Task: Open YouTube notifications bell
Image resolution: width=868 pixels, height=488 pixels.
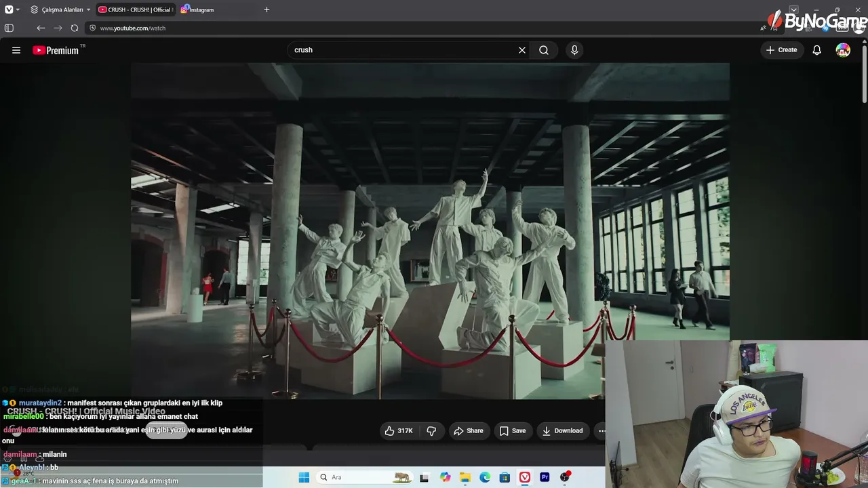Action: (817, 50)
